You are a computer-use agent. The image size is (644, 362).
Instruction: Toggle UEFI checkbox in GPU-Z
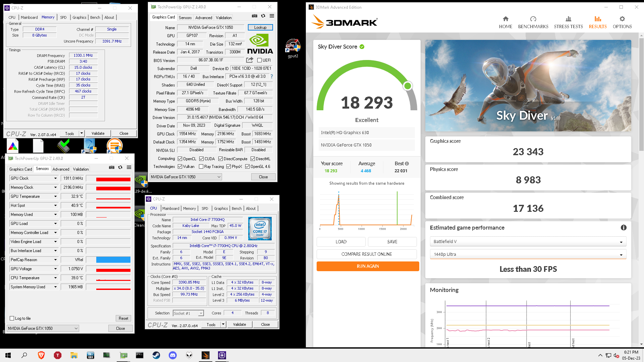(x=260, y=60)
